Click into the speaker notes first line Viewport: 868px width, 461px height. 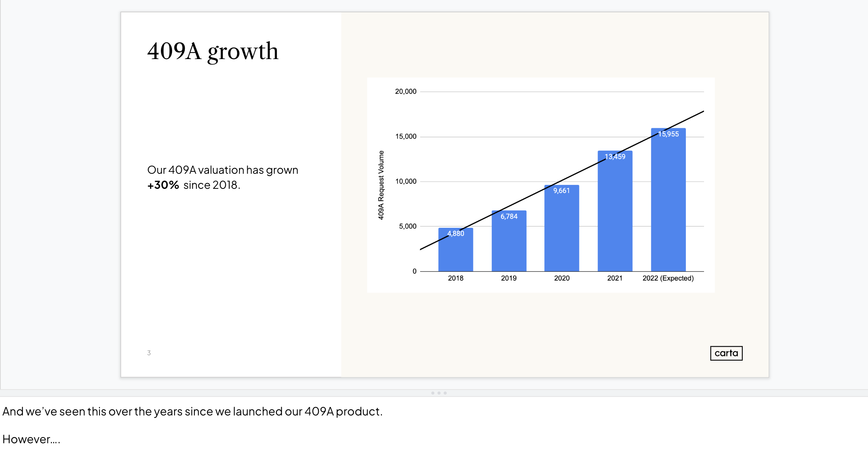(192, 412)
